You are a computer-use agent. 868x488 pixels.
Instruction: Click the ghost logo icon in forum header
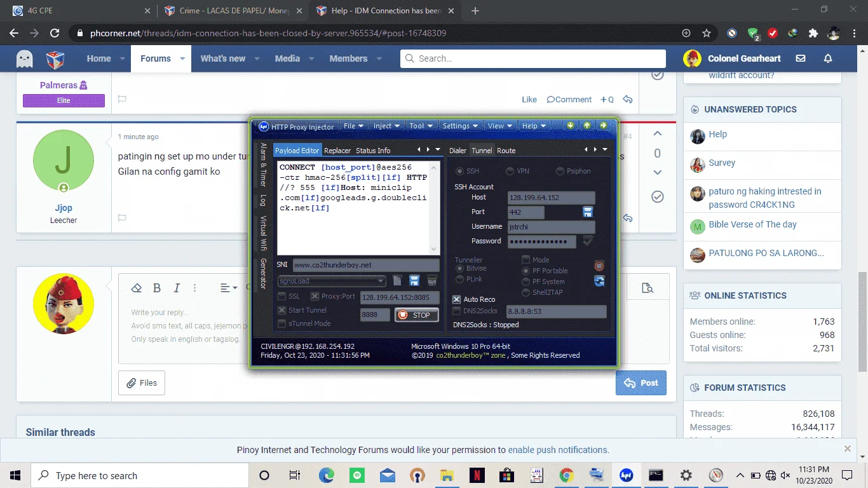[x=25, y=59]
